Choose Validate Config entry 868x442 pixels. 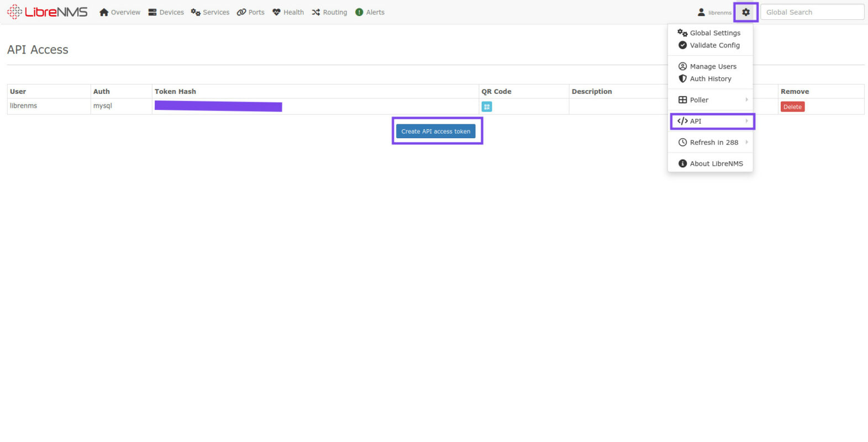coord(710,45)
